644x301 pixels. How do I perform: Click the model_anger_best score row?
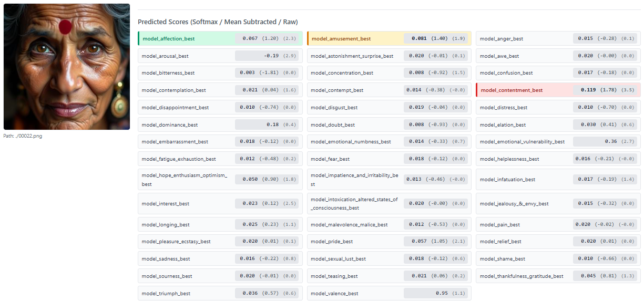point(558,38)
